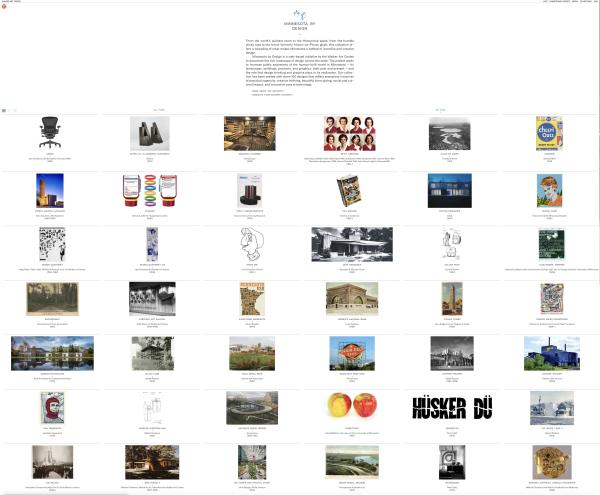Open the blue building at night photo
The width and height of the screenshot is (600, 495).
pos(450,191)
